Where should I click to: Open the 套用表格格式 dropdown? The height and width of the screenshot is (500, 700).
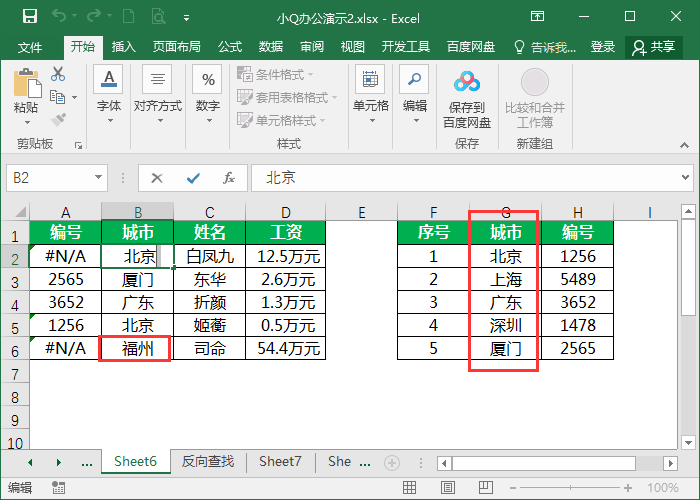(x=287, y=97)
